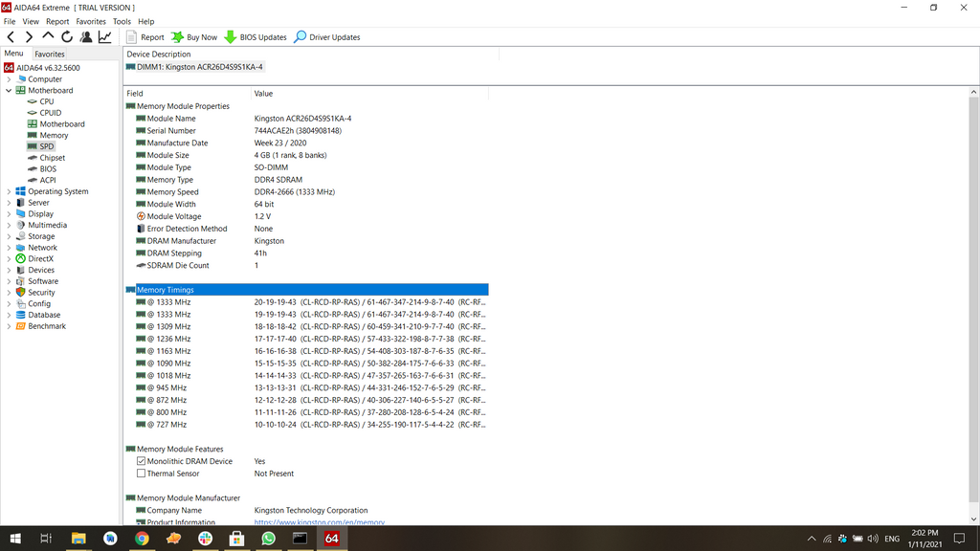The image size is (980, 551).
Task: Expand the DirectX tree node
Action: tap(9, 259)
